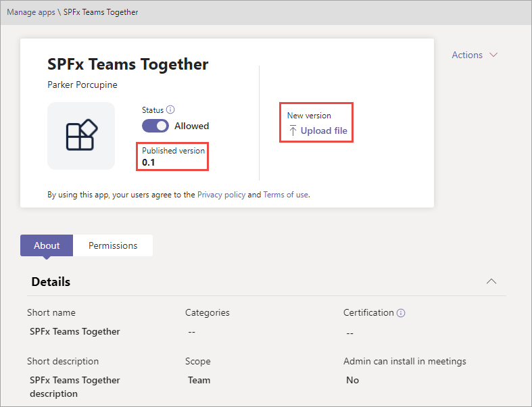Click the SPFx Teams Together app title
The image size is (532, 407).
[128, 64]
